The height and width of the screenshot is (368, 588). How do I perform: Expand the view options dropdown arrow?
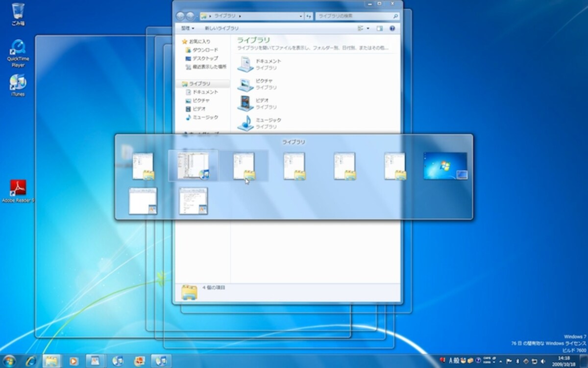tap(368, 28)
